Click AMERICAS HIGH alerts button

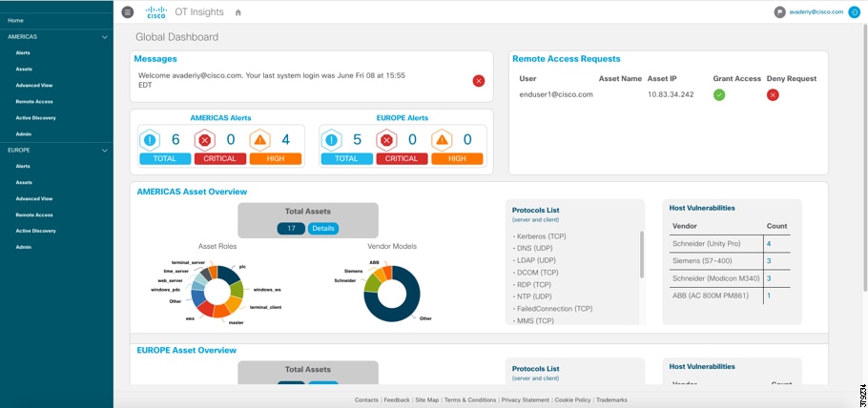(276, 159)
